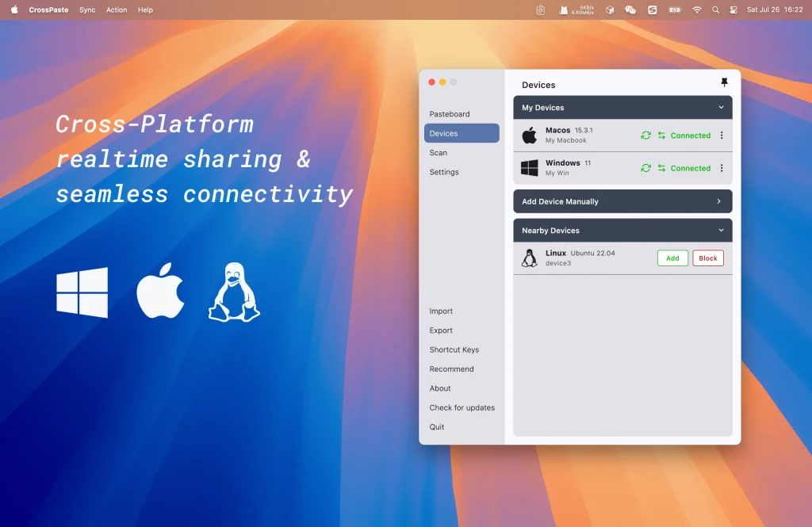Pin the CrossPaste window with pushpin icon
Image resolution: width=812 pixels, height=527 pixels.
point(724,82)
